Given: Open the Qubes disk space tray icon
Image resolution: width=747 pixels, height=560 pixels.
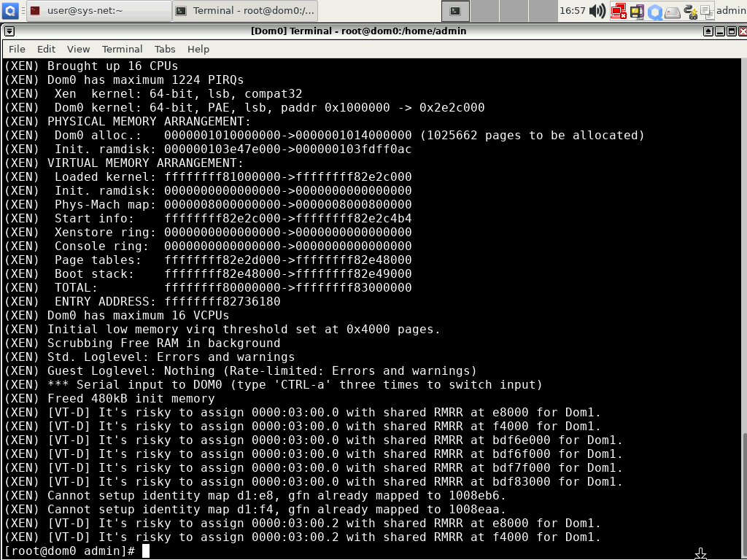Looking at the screenshot, I should pos(673,11).
